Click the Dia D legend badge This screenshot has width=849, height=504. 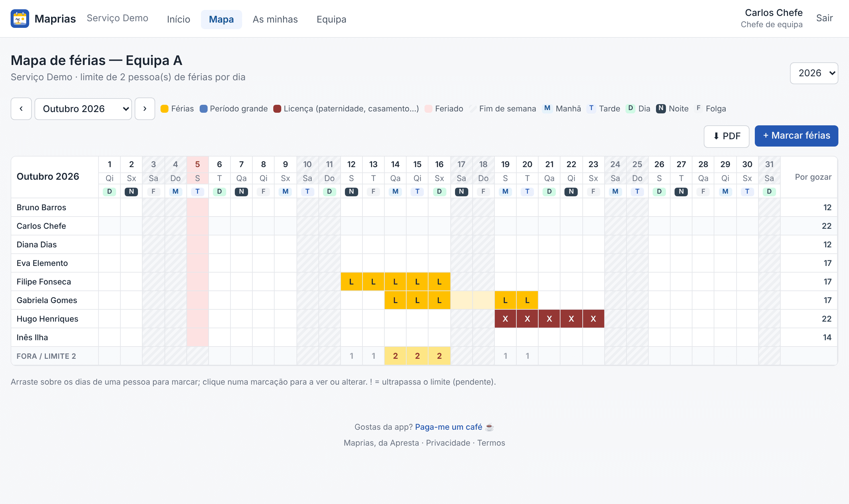tap(630, 108)
